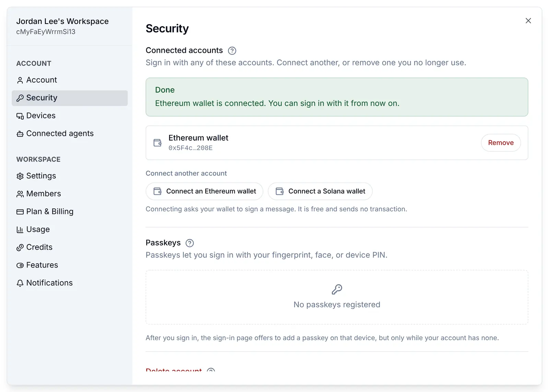The height and width of the screenshot is (392, 549).
Task: Open the Credits page
Action: click(70, 247)
